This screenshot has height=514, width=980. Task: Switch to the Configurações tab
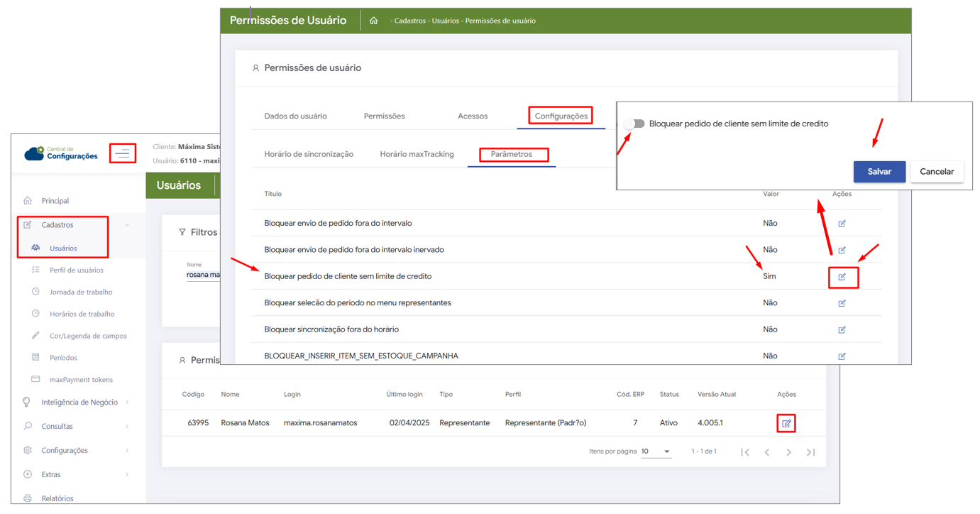561,116
